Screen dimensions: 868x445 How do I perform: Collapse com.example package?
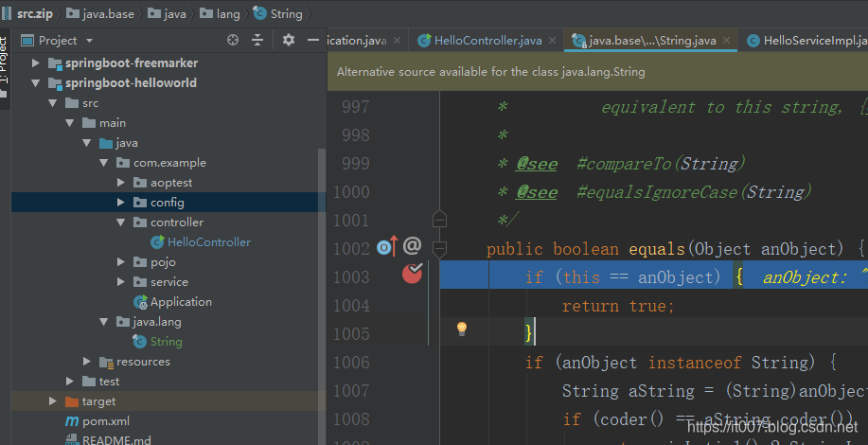coord(104,163)
